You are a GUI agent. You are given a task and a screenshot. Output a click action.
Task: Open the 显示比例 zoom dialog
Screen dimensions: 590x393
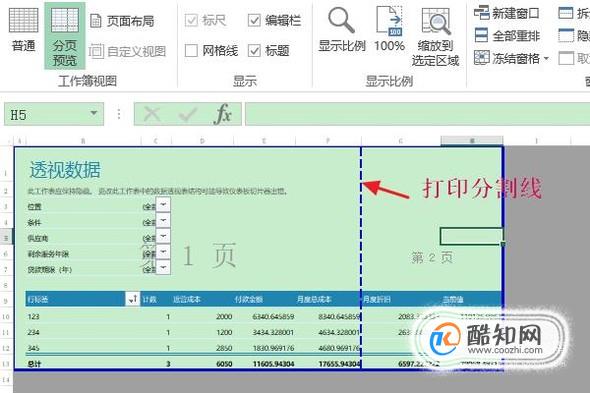(342, 30)
